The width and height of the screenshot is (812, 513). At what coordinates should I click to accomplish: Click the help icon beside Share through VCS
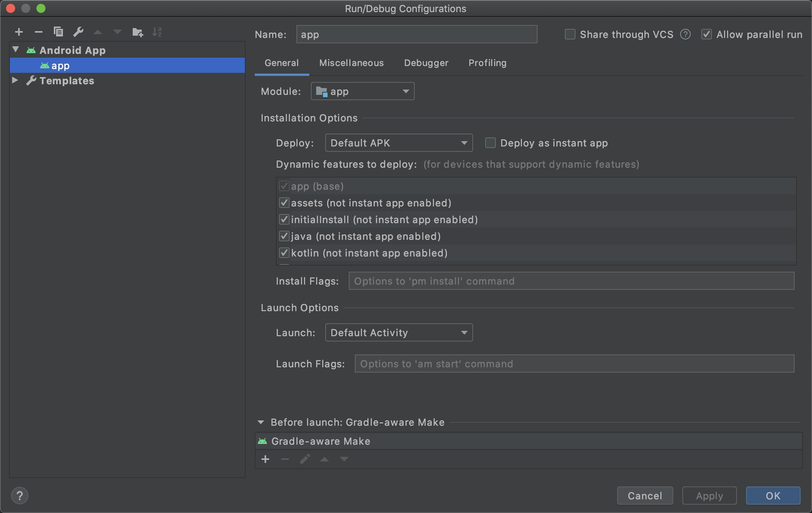[x=685, y=35]
